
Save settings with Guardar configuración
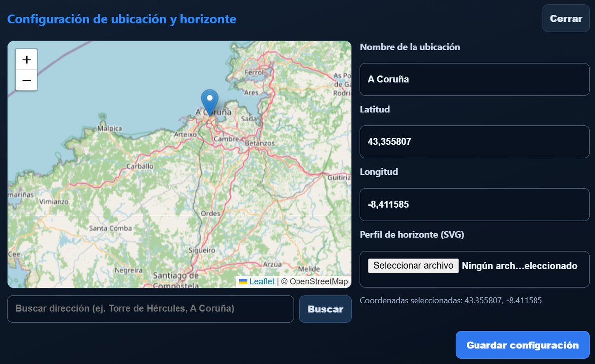tap(522, 345)
